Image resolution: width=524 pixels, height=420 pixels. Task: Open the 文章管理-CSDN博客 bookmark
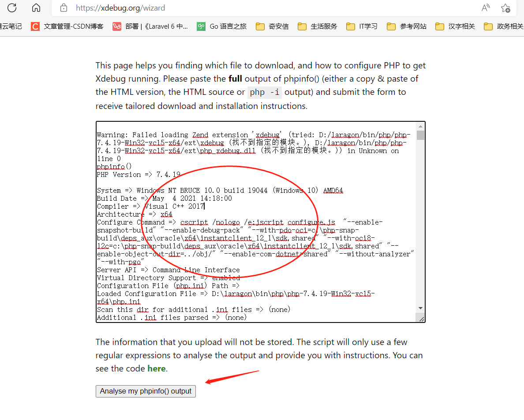67,26
